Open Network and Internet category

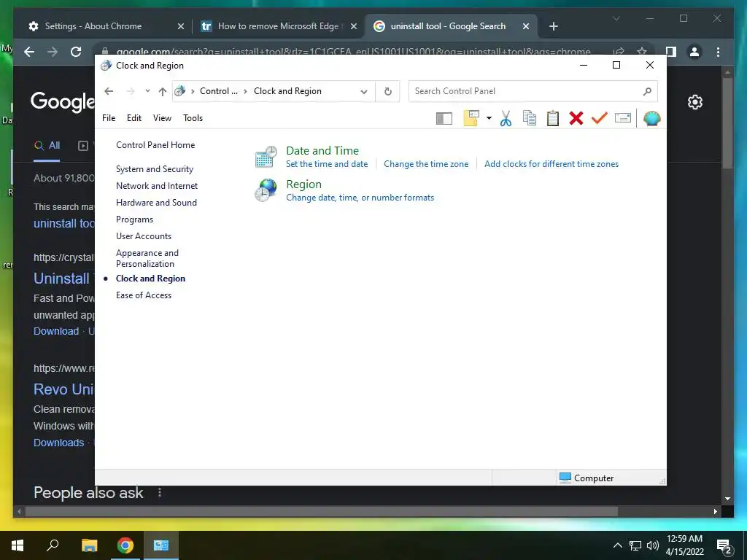tap(157, 186)
